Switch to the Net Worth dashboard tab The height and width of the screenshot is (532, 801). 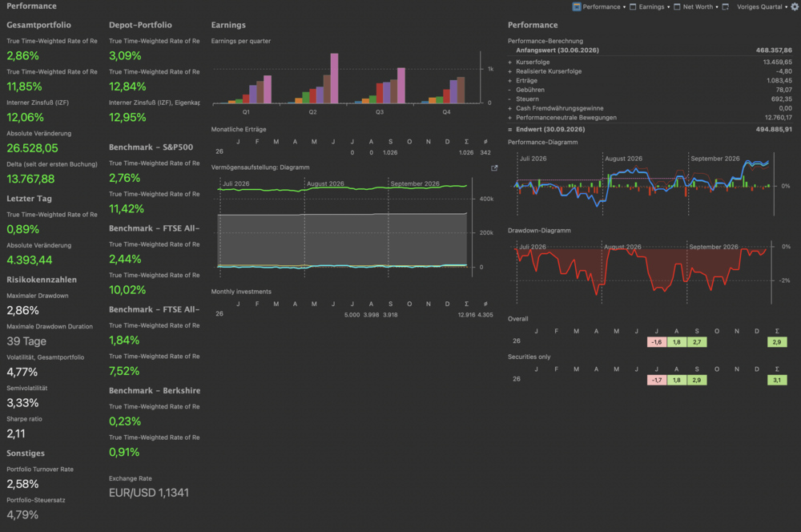tap(693, 6)
